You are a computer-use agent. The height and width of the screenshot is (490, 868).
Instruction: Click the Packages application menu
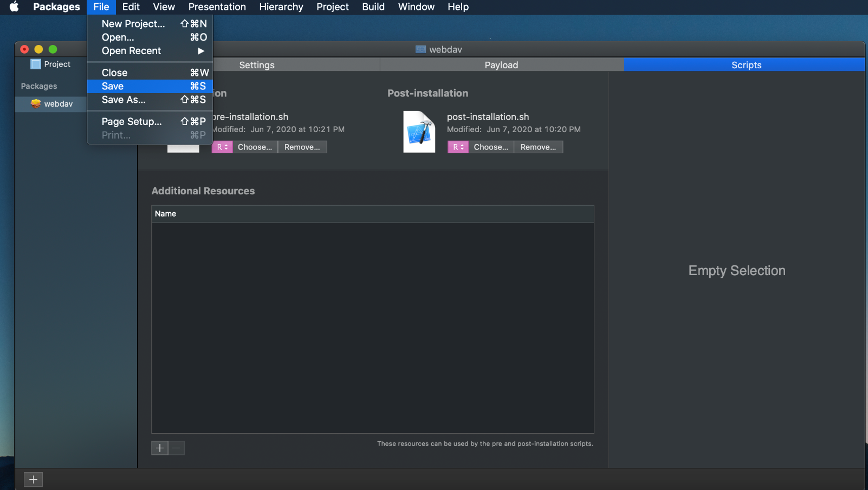[x=56, y=6]
